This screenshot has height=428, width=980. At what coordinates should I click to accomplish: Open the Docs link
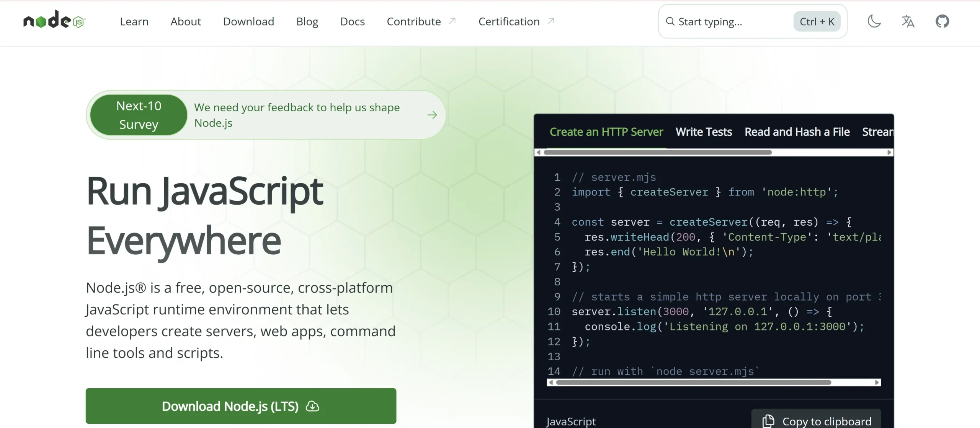[x=353, y=21]
